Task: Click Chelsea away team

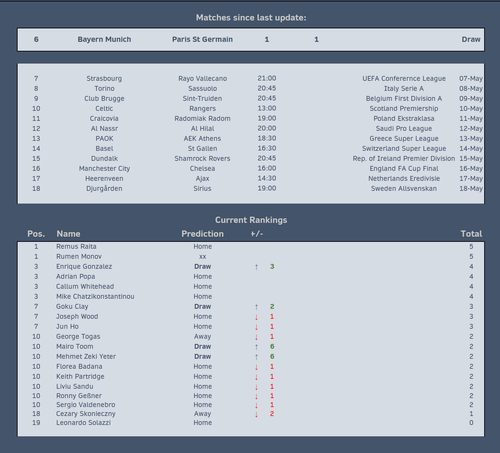Action: 202,169
